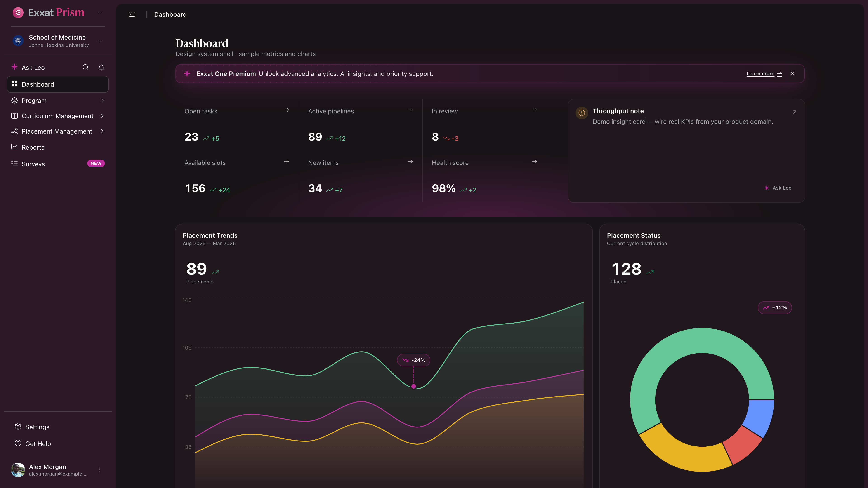The height and width of the screenshot is (488, 868).
Task: Click the Learn more link
Action: pyautogui.click(x=764, y=74)
